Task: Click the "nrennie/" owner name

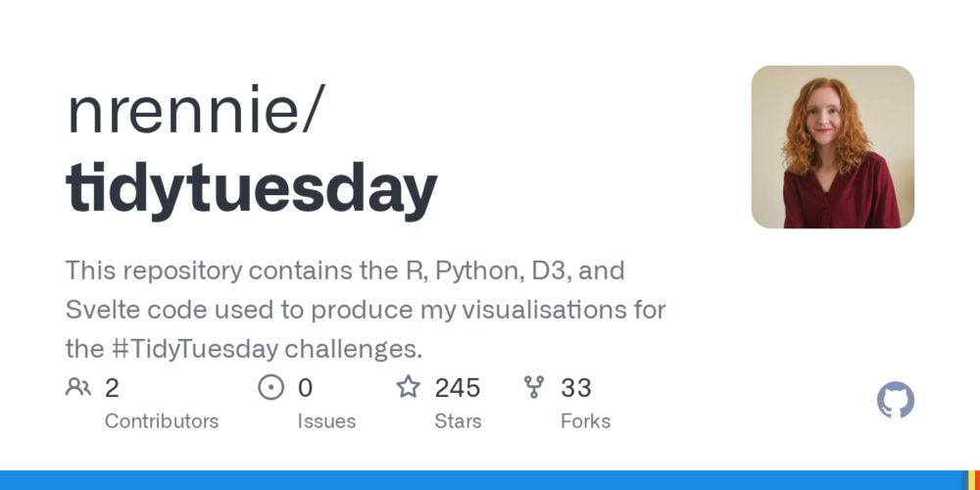Action: pyautogui.click(x=193, y=112)
